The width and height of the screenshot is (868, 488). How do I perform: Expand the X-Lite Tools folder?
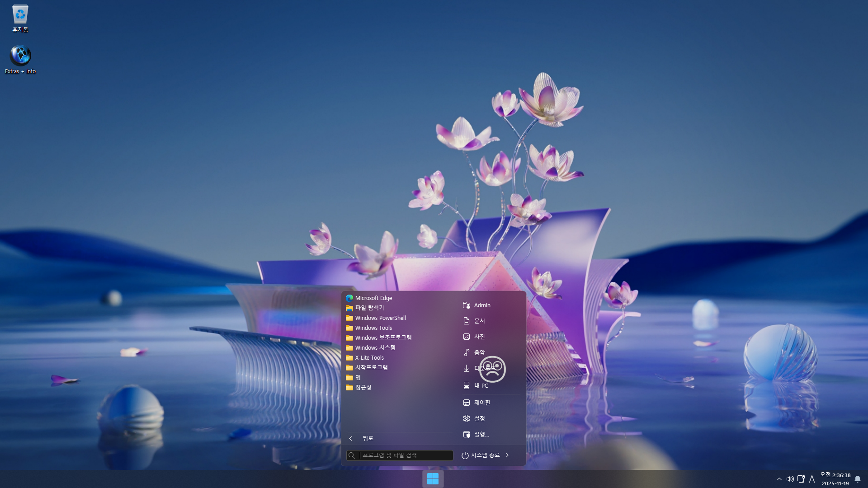click(x=369, y=357)
